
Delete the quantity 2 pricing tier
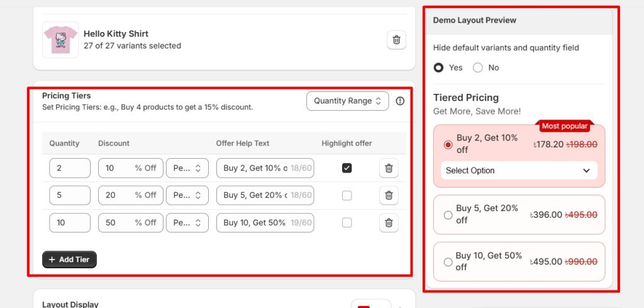[x=389, y=168]
